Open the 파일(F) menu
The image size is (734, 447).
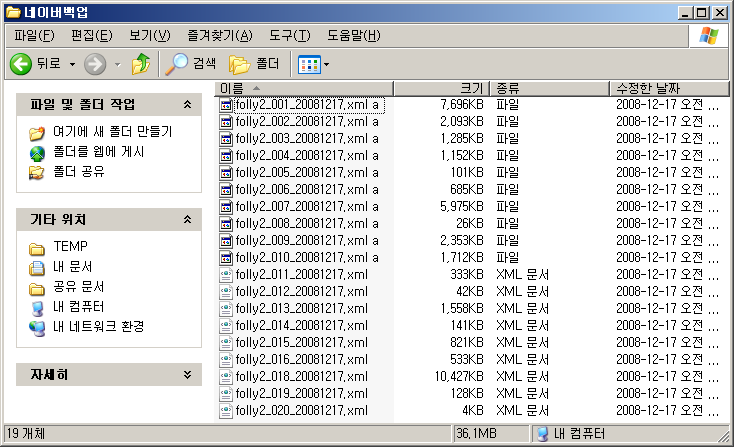pos(34,36)
